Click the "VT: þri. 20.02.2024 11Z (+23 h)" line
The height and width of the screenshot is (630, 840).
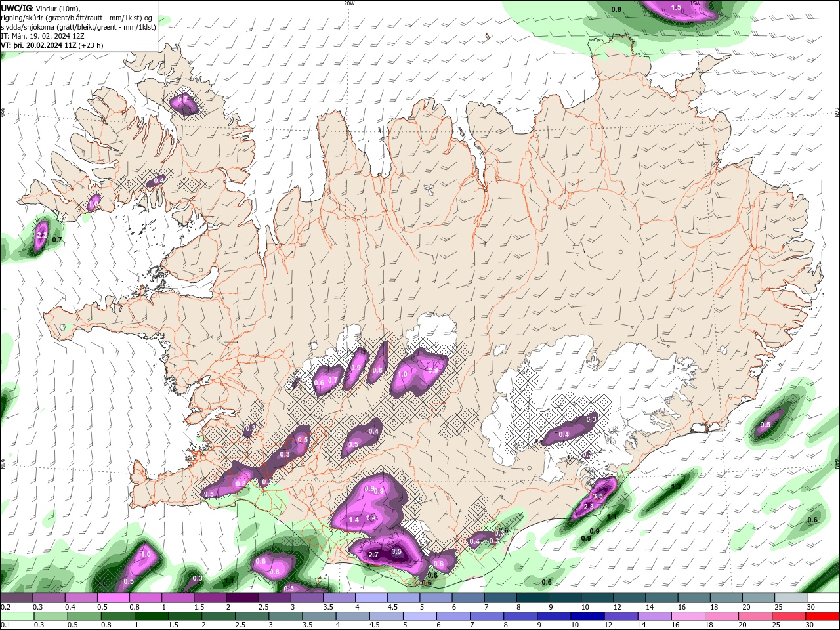52,45
